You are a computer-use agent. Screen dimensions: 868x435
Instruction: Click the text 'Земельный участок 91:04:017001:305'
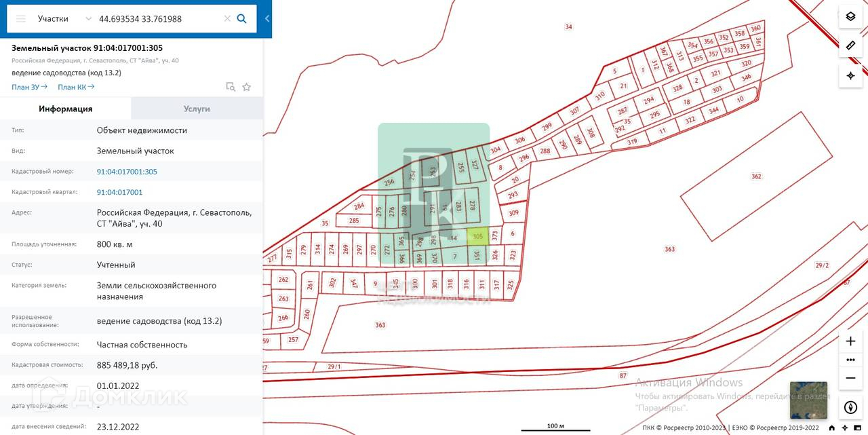(x=87, y=48)
